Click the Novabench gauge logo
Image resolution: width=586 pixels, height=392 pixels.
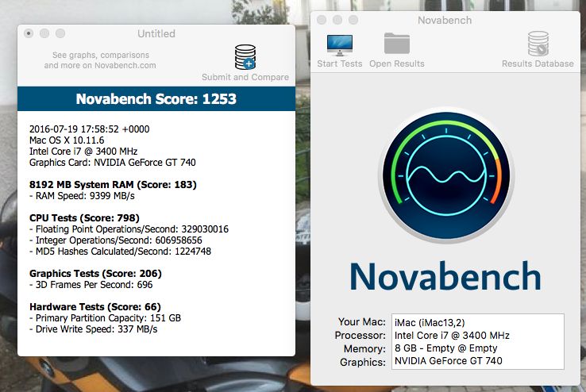[446, 175]
